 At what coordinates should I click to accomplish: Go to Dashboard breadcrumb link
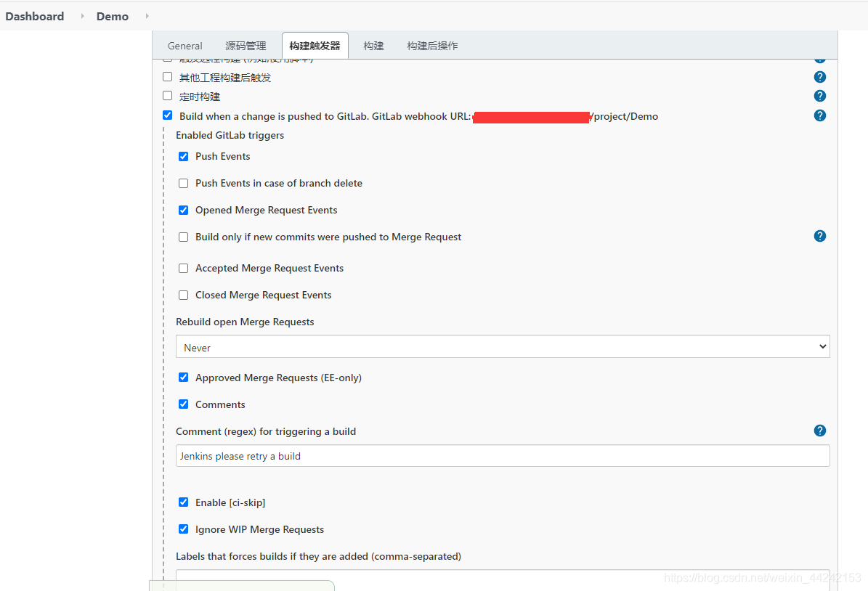pyautogui.click(x=35, y=16)
